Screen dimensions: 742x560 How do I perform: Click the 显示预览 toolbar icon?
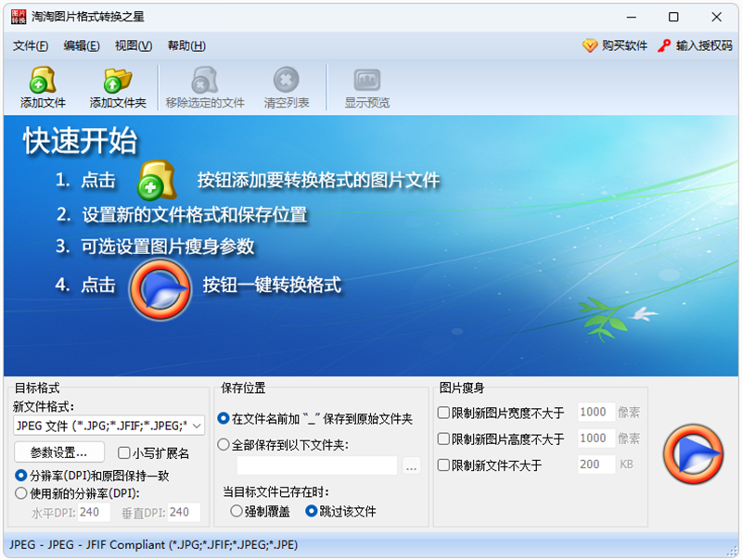coord(366,80)
